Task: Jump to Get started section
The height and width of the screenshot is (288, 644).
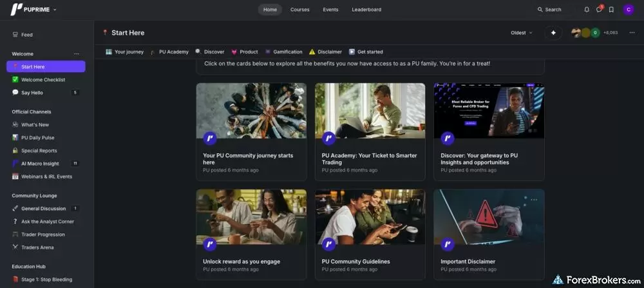Action: (x=366, y=52)
